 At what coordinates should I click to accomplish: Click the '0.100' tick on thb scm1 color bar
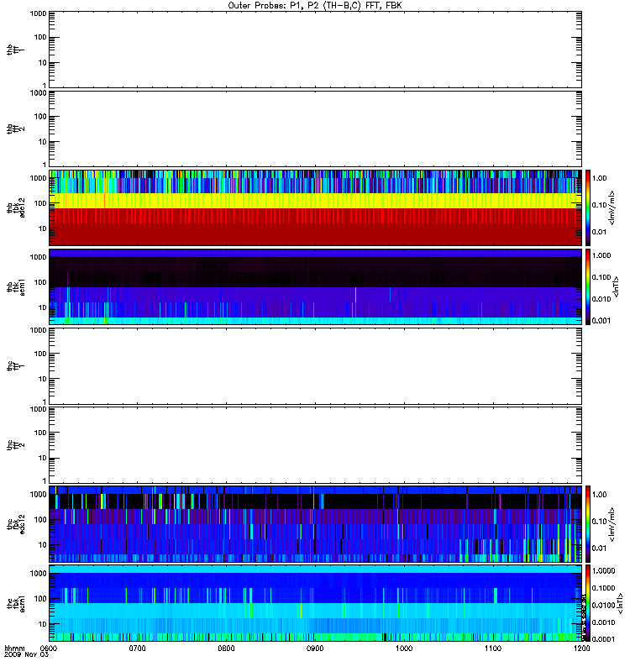pyautogui.click(x=601, y=277)
